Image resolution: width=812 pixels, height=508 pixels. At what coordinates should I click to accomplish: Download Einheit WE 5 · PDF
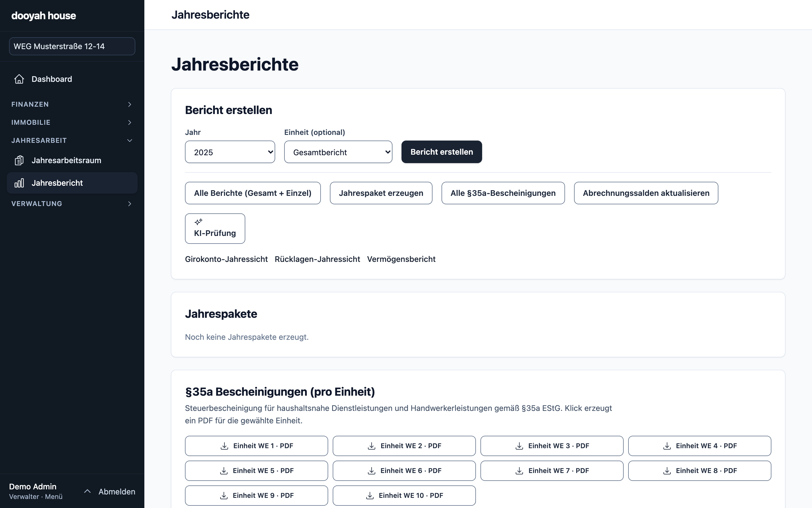[256, 471]
